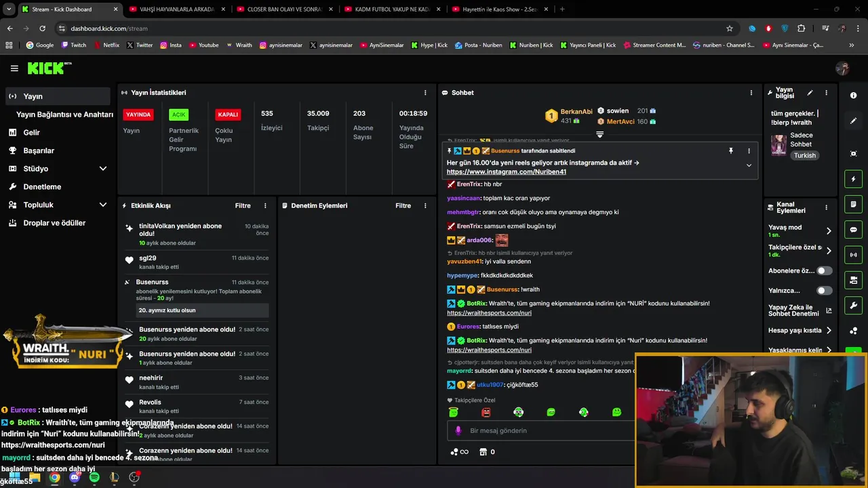The height and width of the screenshot is (488, 868).
Task: Open the Filtre dropdown in Denetim Eylemleri
Action: (403, 205)
